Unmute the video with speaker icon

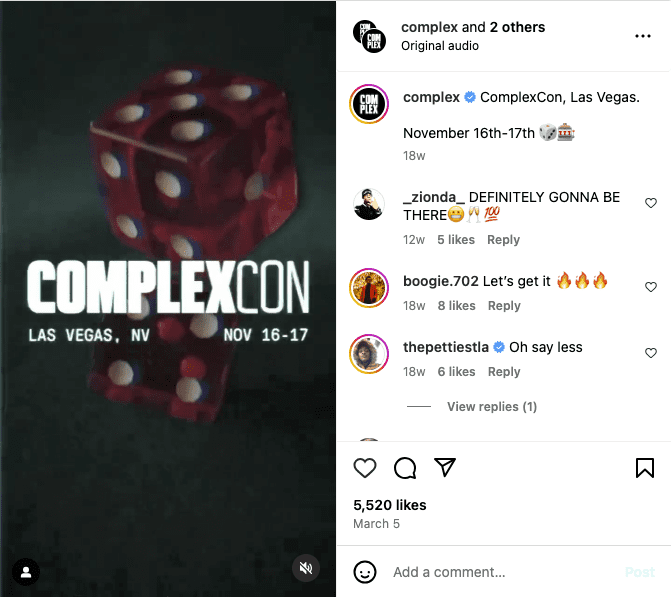(306, 568)
